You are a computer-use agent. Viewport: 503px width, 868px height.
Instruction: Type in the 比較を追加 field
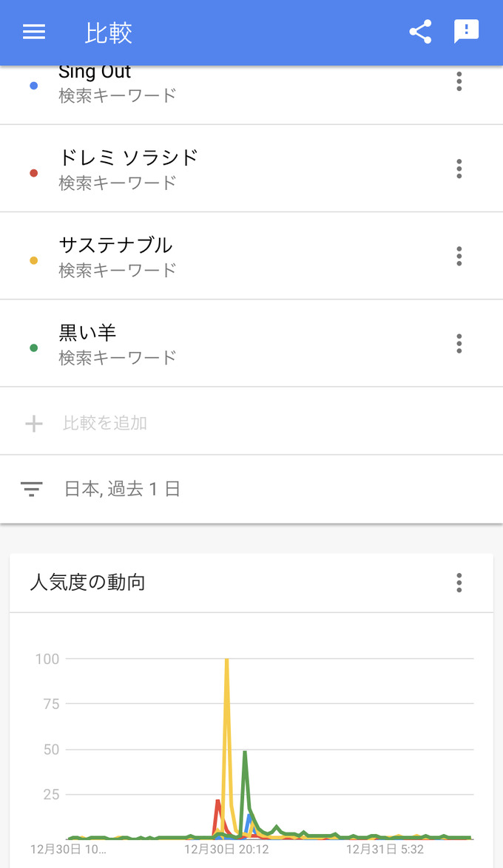click(x=105, y=423)
